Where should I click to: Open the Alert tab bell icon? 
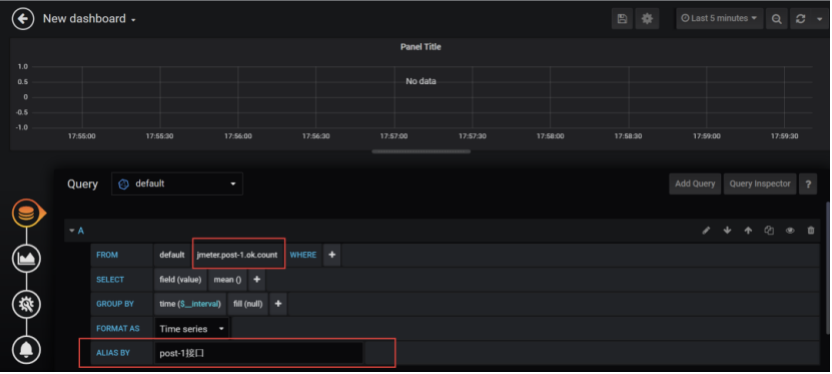pyautogui.click(x=26, y=350)
